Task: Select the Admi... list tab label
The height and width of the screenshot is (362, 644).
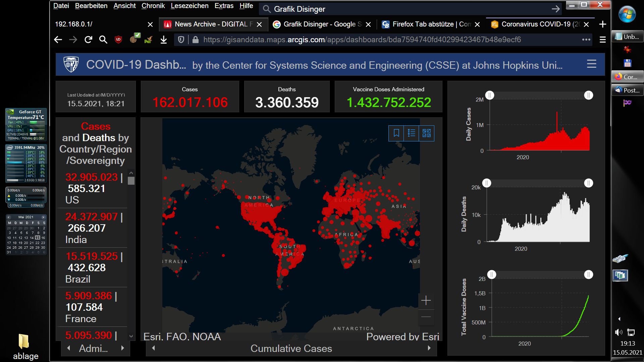Action: (x=93, y=349)
